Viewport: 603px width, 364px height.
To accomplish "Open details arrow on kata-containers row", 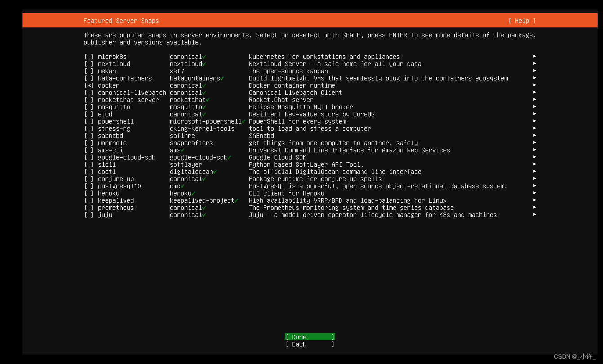I will (535, 78).
